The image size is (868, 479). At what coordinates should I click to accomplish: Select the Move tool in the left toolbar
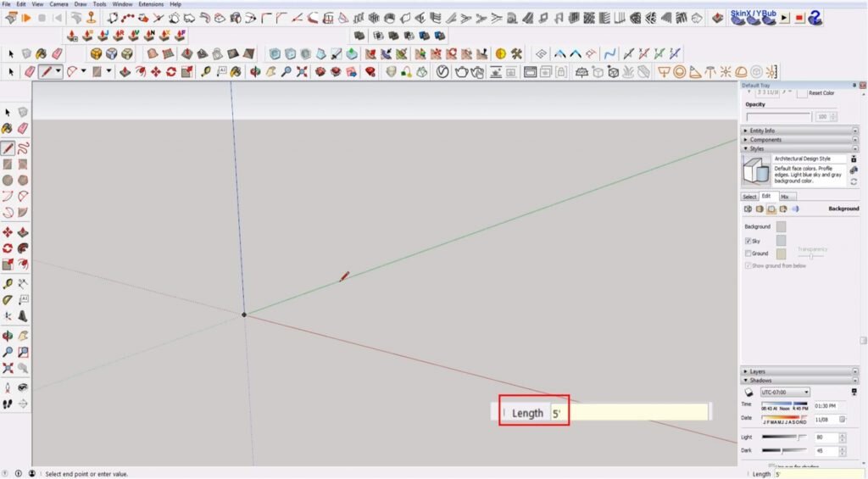(x=8, y=232)
